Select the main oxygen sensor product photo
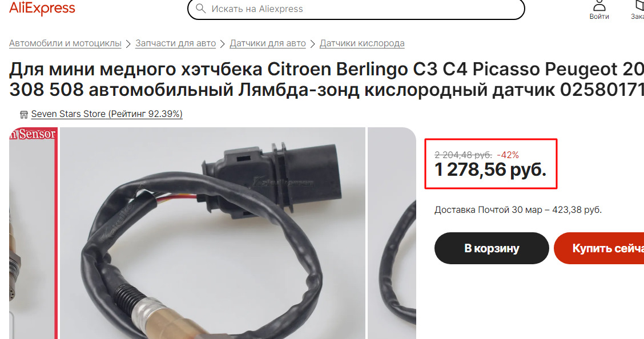The width and height of the screenshot is (644, 339). 212,233
